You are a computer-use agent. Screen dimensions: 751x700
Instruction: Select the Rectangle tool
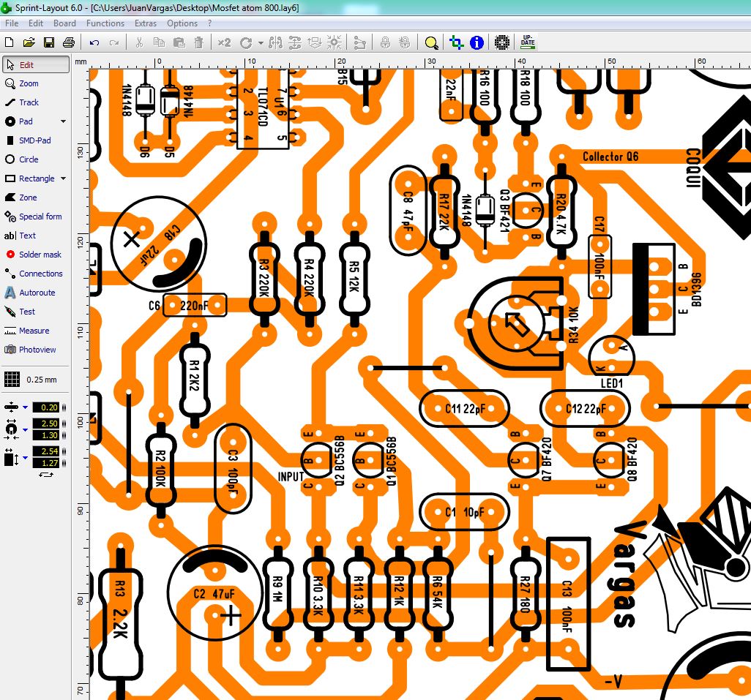(31, 178)
